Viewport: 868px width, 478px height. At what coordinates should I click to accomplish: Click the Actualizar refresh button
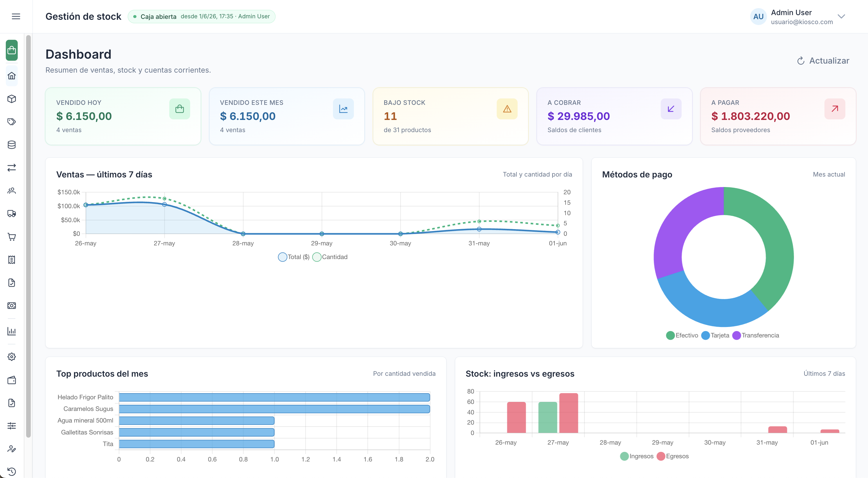coord(823,61)
